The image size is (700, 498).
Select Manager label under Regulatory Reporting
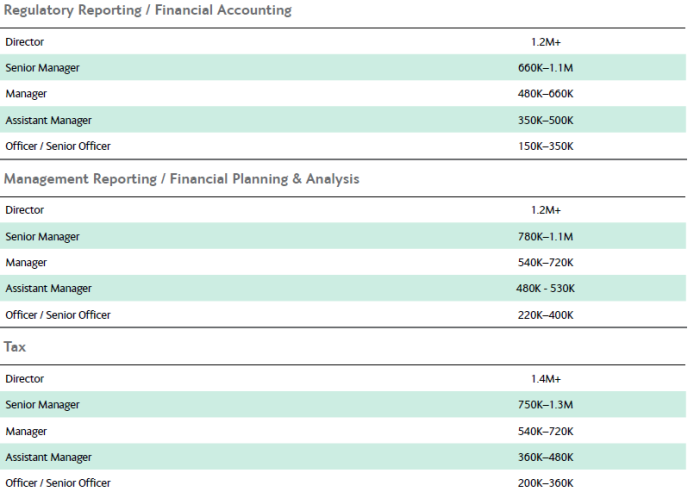pos(26,94)
